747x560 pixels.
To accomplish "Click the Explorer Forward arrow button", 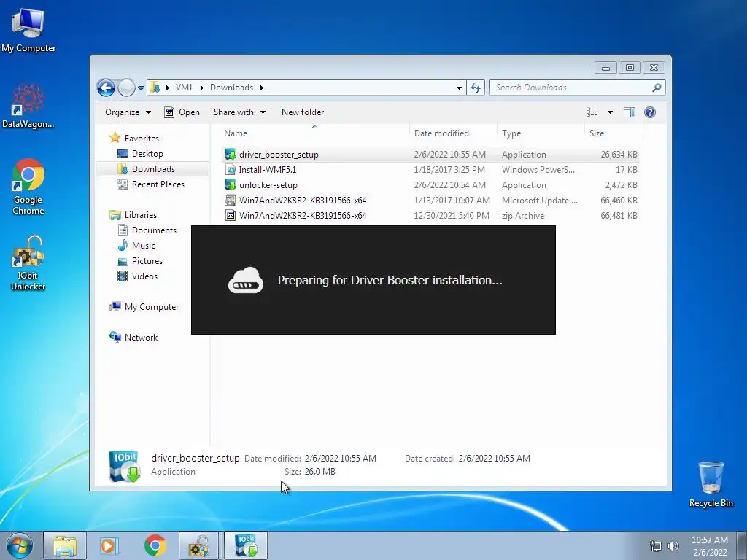I will 126,87.
